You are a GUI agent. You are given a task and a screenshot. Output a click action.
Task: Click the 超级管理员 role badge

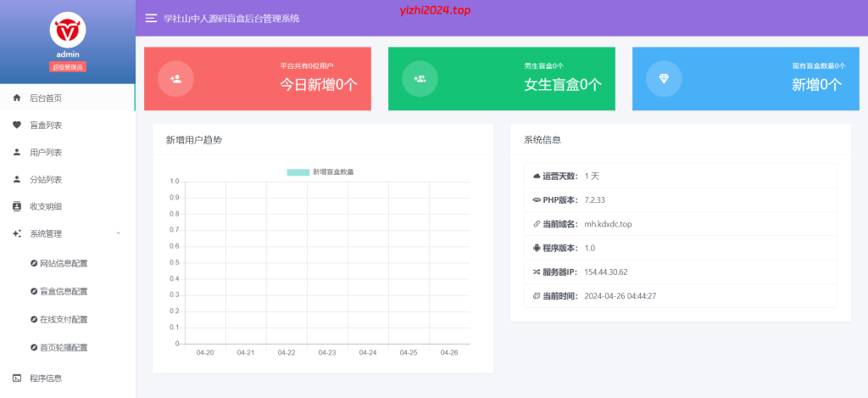point(68,67)
